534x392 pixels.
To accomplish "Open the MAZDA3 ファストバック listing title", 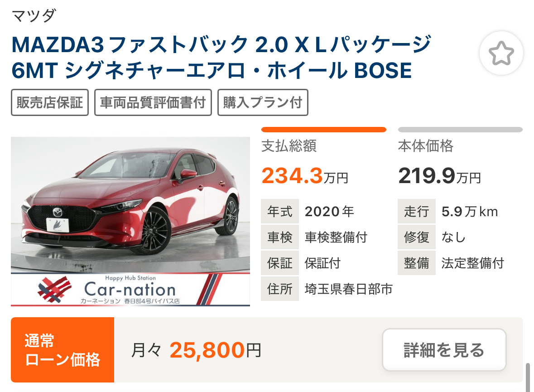I will (221, 57).
